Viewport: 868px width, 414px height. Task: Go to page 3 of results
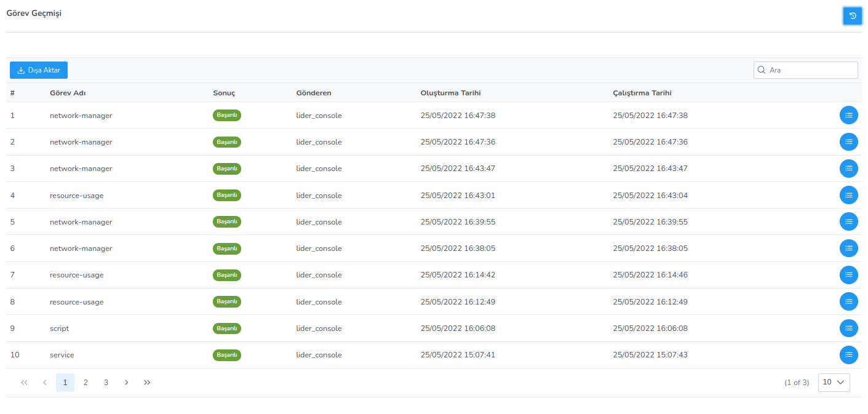click(x=106, y=383)
